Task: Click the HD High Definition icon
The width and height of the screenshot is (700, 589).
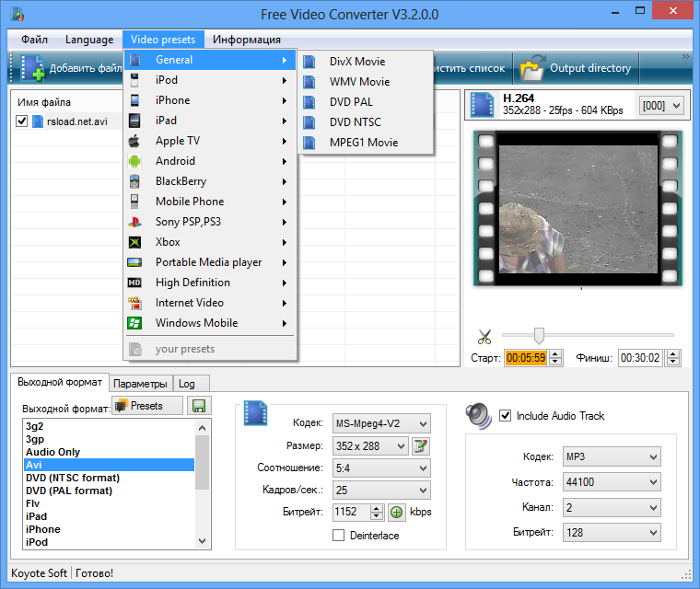Action: [x=134, y=283]
